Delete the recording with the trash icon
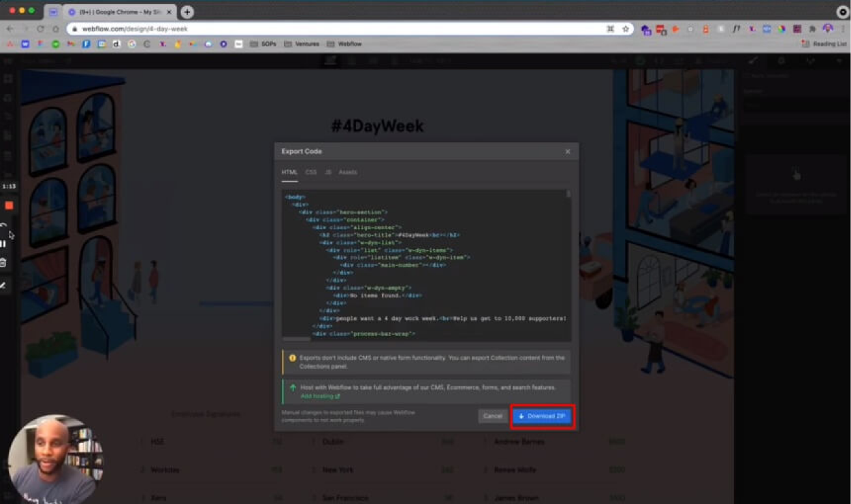The height and width of the screenshot is (504, 851). click(x=3, y=263)
